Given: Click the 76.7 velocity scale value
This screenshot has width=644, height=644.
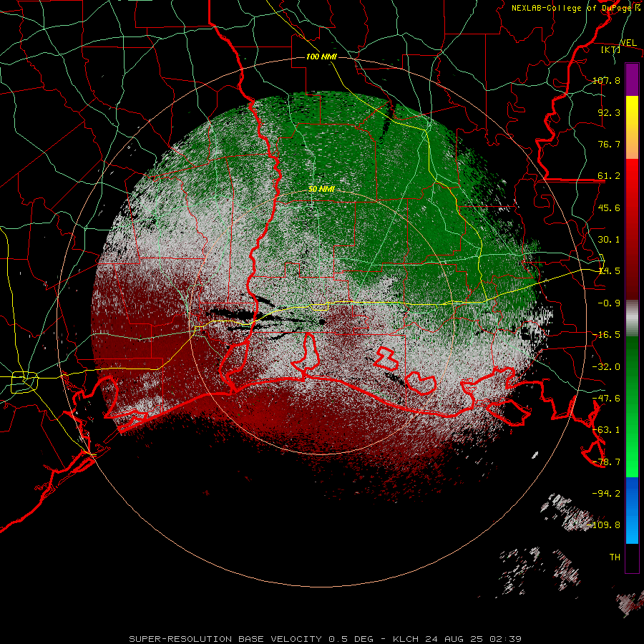Looking at the screenshot, I should [609, 144].
